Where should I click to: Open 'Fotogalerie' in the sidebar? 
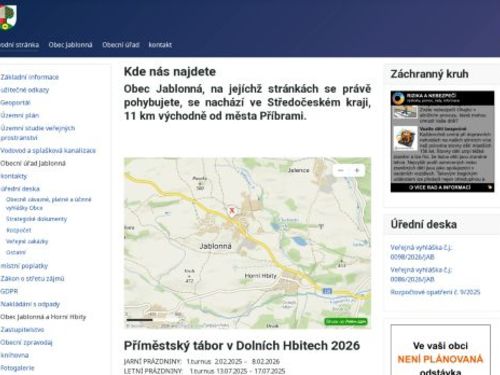coord(17,368)
